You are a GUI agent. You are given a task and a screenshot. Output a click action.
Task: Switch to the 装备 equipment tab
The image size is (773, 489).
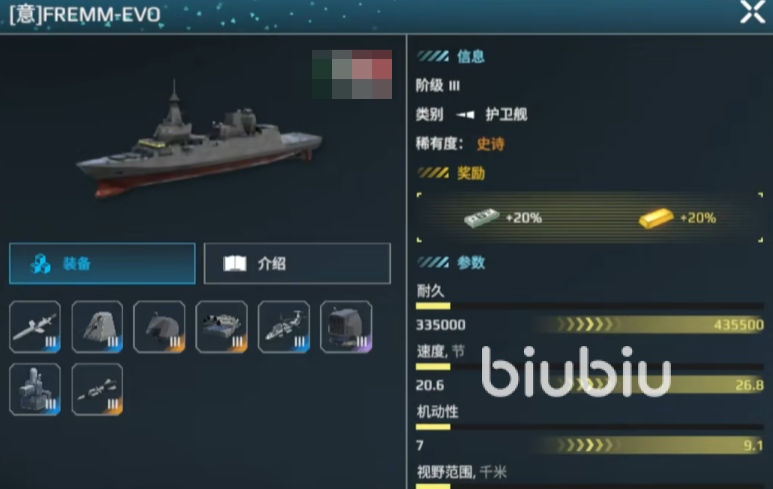click(x=103, y=263)
